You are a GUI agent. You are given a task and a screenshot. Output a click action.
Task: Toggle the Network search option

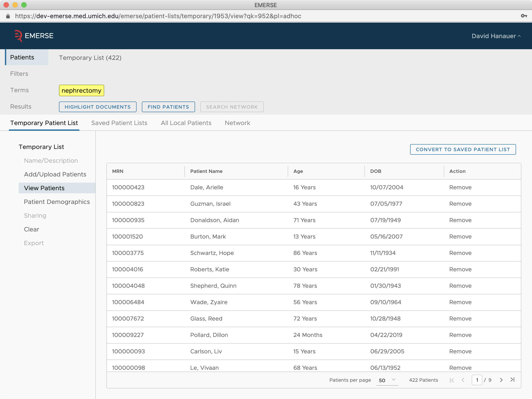point(232,107)
